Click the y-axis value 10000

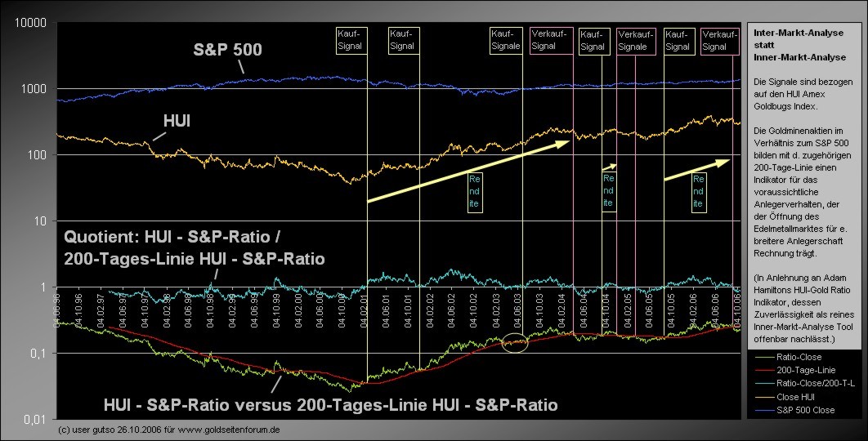(x=30, y=23)
